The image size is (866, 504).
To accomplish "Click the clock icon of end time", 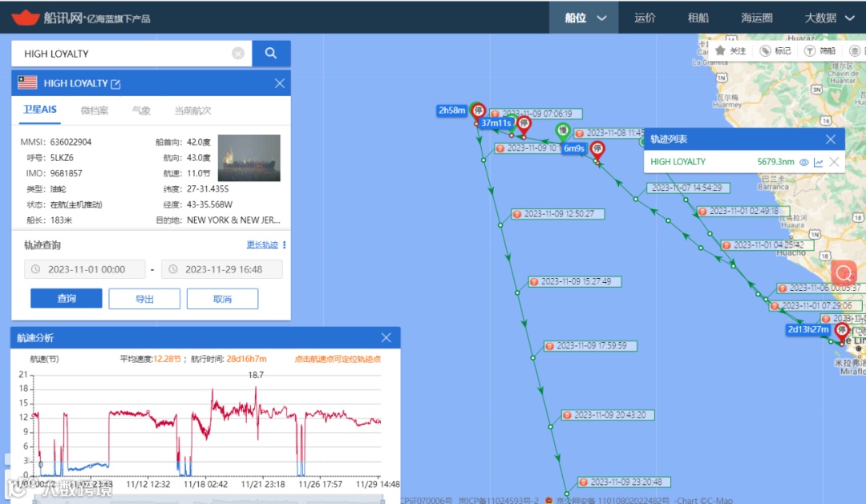I will click(173, 269).
